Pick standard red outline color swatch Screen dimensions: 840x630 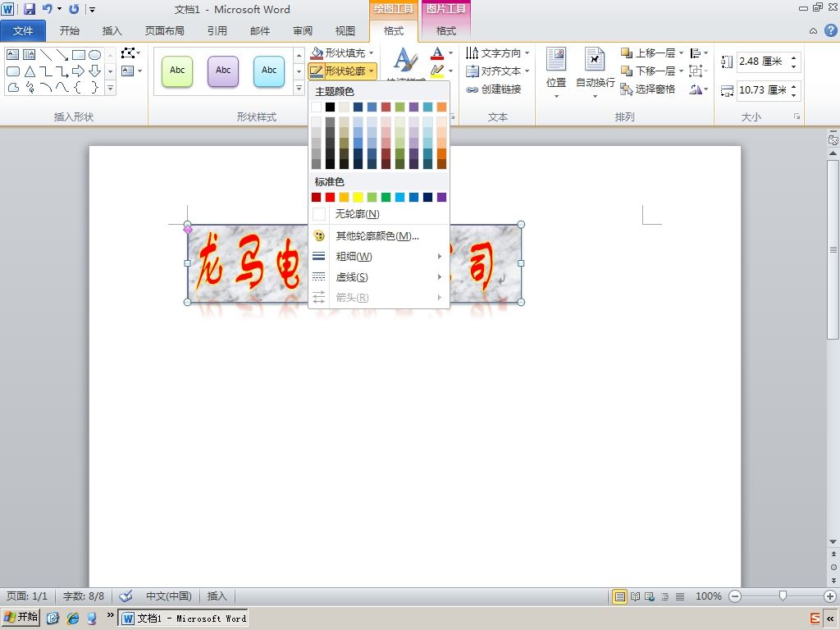coord(330,197)
